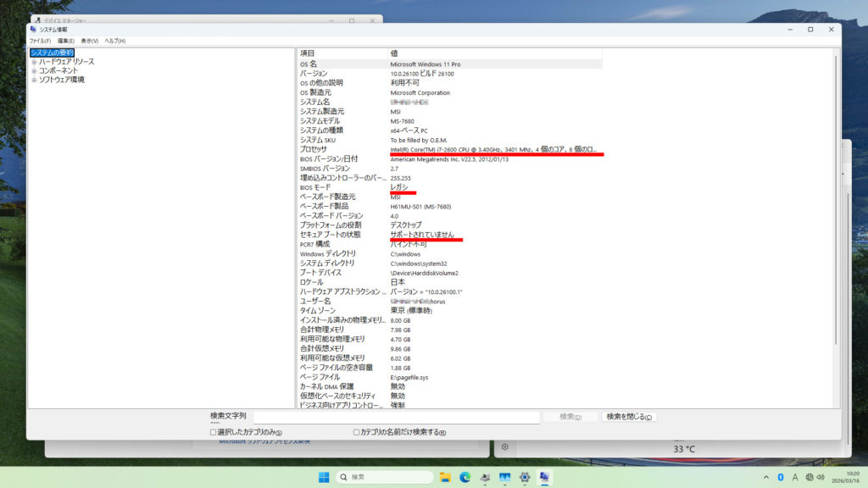Expand the ハードウェア リソース tree node
The image size is (868, 488).
[34, 62]
